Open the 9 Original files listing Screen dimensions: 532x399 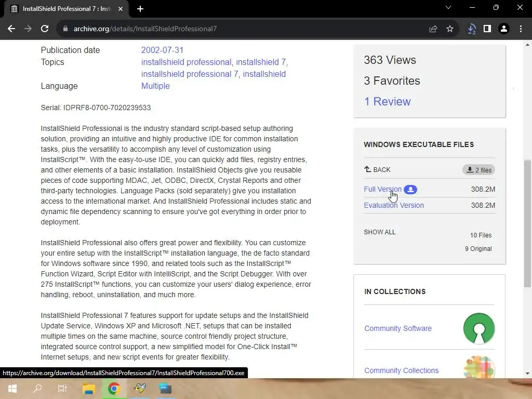(x=478, y=249)
